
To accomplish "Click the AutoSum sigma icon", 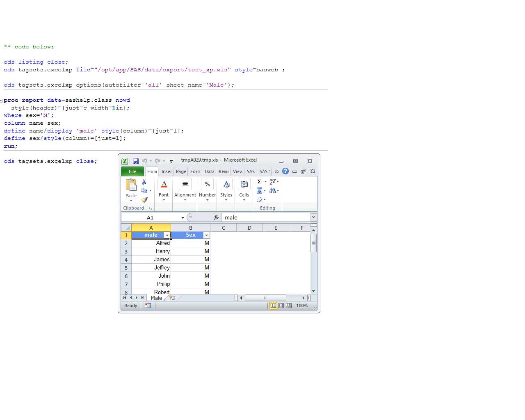I will [x=260, y=182].
